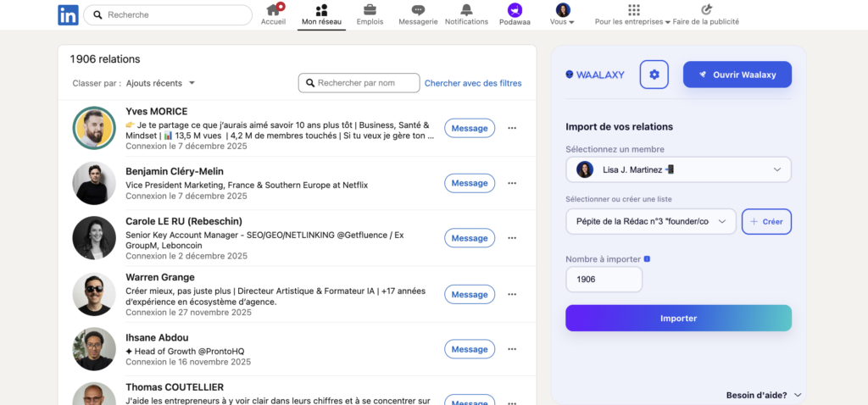Click text Connexion le 2 décembre 2025
The height and width of the screenshot is (405, 868).
186,256
